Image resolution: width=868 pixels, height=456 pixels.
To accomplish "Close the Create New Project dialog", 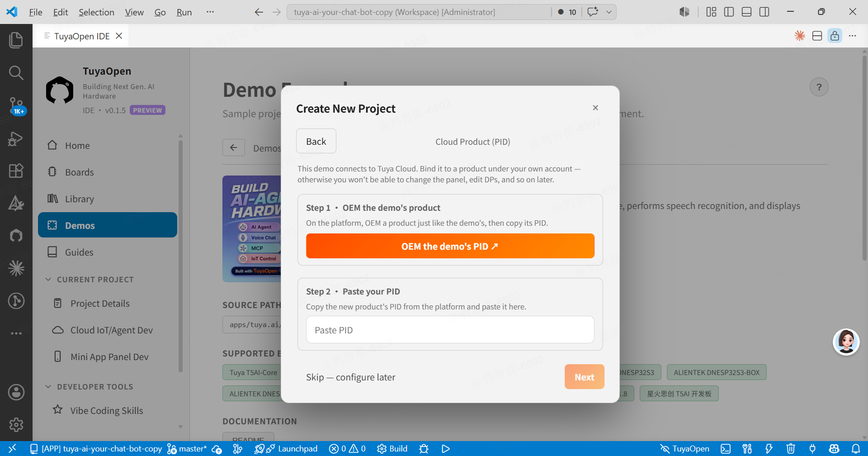I will coord(595,108).
